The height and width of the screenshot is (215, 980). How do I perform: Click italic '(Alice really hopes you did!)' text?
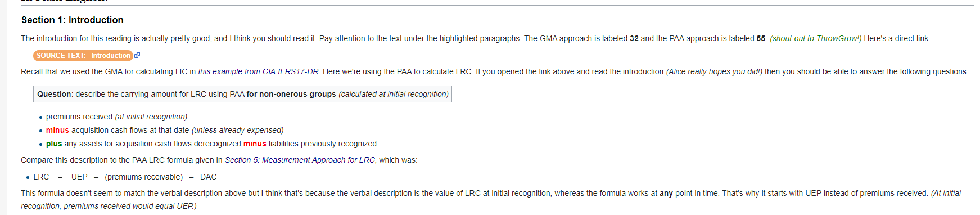click(714, 72)
